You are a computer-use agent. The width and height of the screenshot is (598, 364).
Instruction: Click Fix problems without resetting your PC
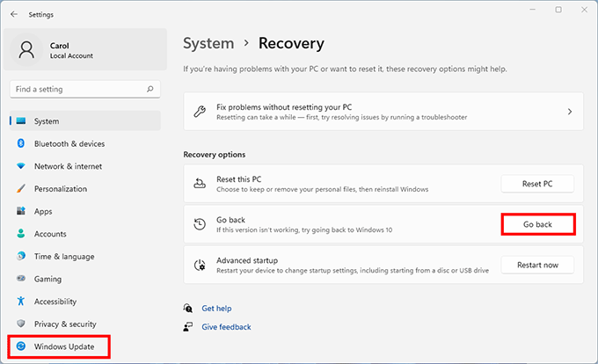pos(383,112)
